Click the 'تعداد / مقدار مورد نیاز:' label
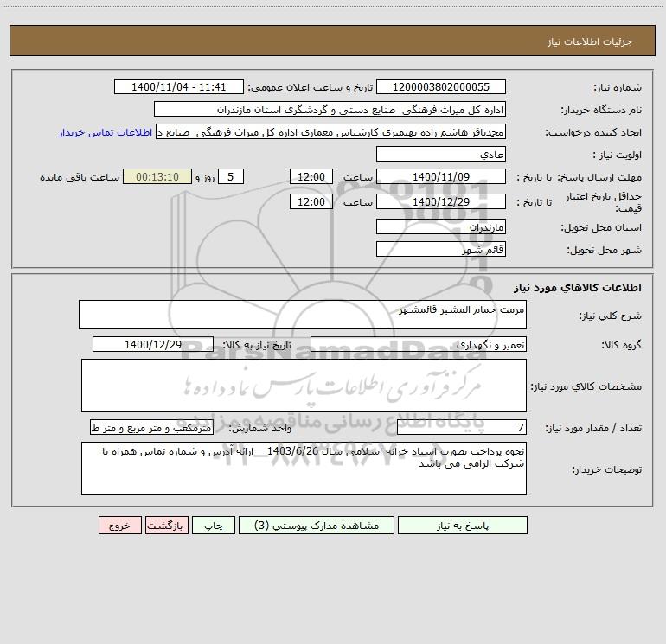The image size is (666, 644). [x=593, y=429]
